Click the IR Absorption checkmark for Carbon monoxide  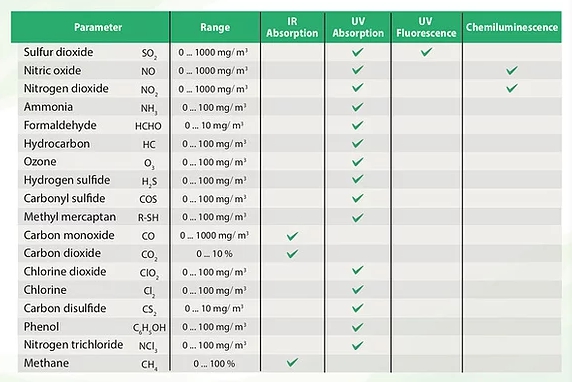coord(292,236)
